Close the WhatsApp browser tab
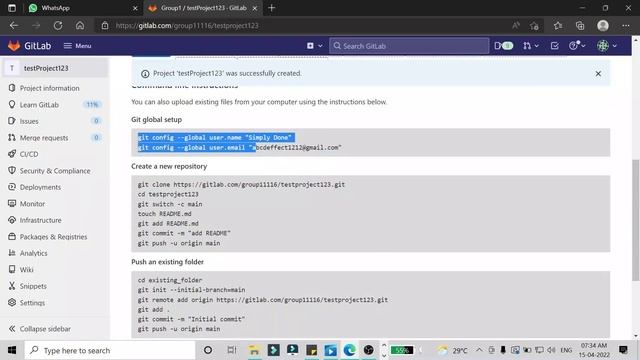Screen dimensions: 640x360 point(135,8)
